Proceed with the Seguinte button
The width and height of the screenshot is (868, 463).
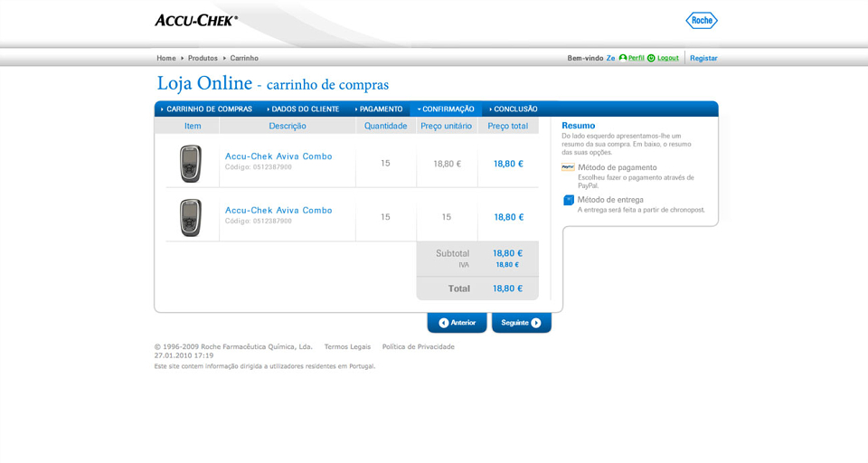click(x=522, y=322)
